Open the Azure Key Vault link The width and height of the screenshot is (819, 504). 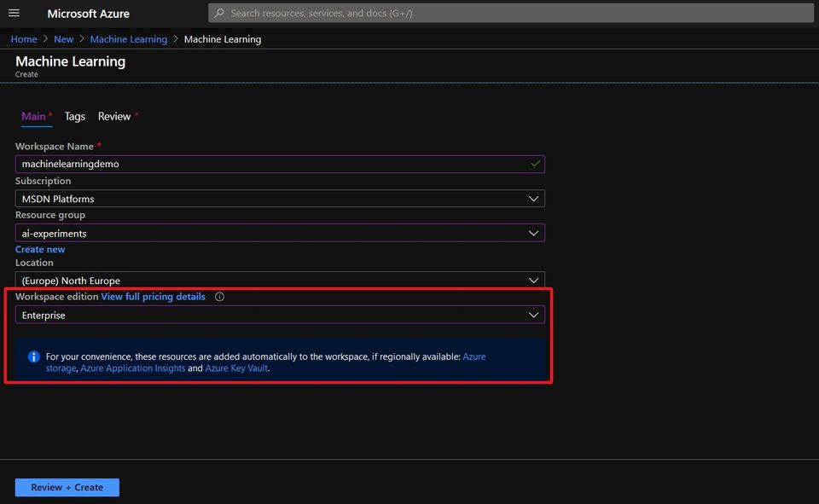pyautogui.click(x=236, y=368)
